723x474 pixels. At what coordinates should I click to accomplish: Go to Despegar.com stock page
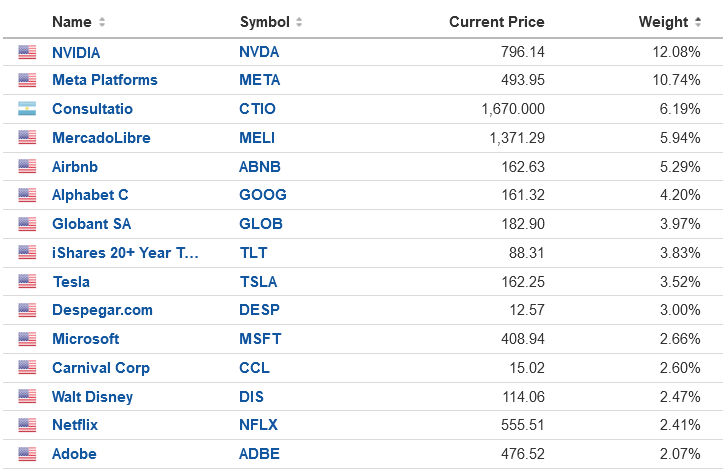102,310
